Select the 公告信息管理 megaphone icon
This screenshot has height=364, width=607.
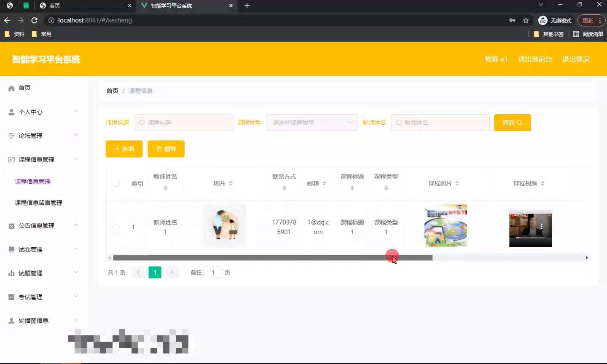coord(11,225)
